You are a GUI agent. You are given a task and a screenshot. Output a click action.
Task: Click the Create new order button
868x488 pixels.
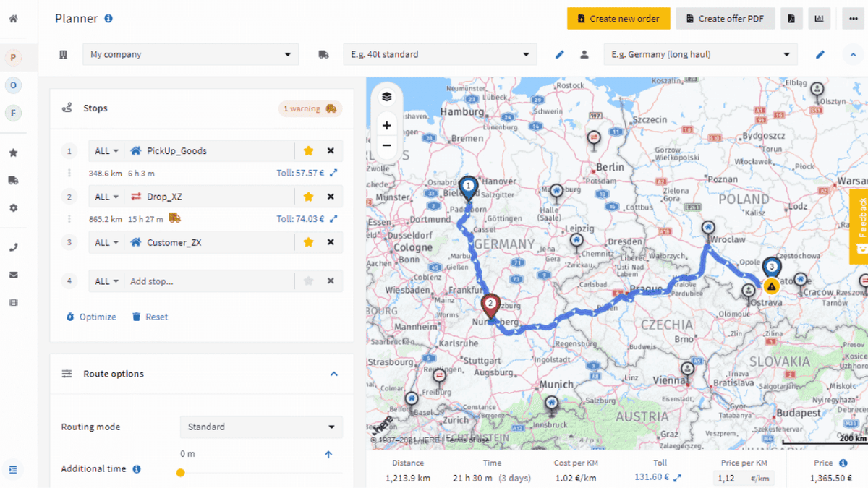click(x=618, y=18)
